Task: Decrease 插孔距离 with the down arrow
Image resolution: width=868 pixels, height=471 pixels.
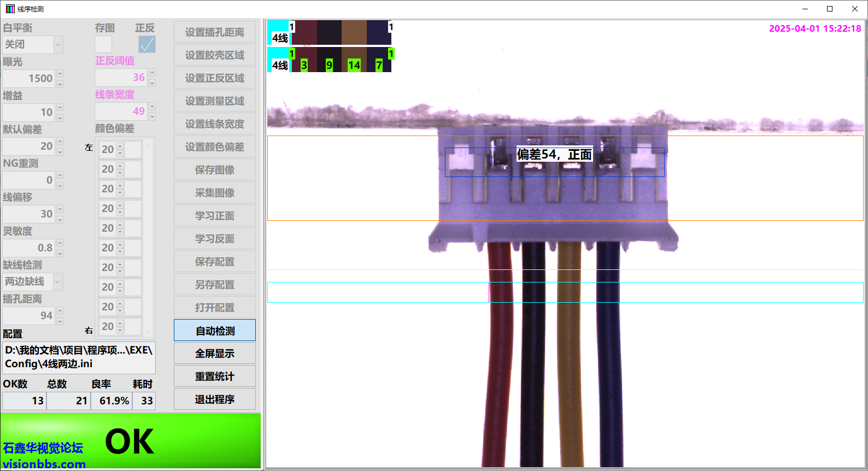Action: 60,321
